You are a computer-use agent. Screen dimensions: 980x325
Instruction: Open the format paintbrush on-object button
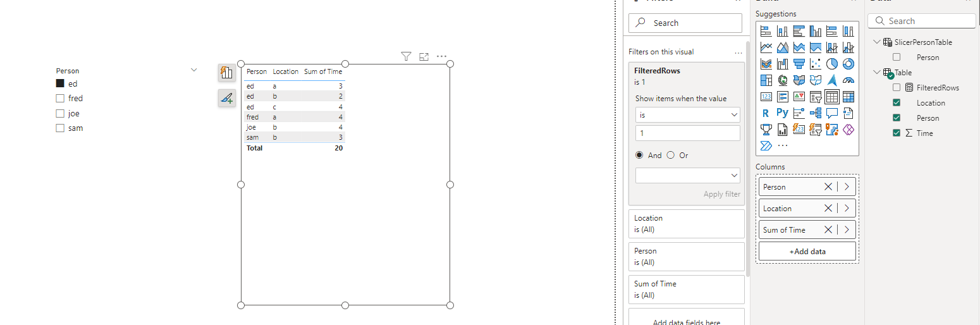click(227, 97)
